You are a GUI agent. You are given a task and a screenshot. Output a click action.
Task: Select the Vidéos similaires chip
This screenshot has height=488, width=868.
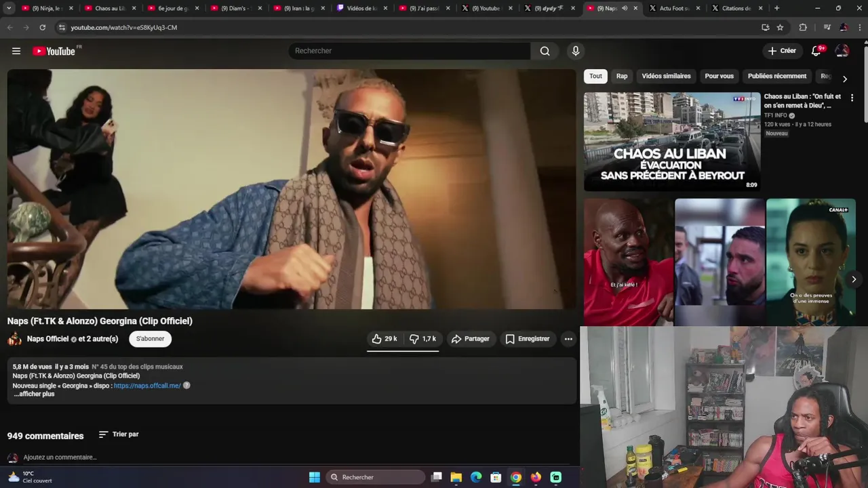click(666, 76)
